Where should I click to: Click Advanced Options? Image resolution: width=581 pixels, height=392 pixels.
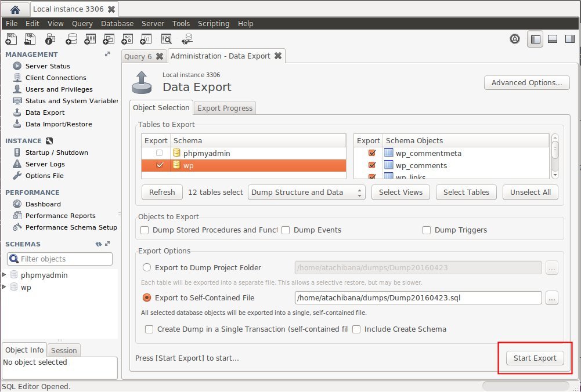[526, 82]
